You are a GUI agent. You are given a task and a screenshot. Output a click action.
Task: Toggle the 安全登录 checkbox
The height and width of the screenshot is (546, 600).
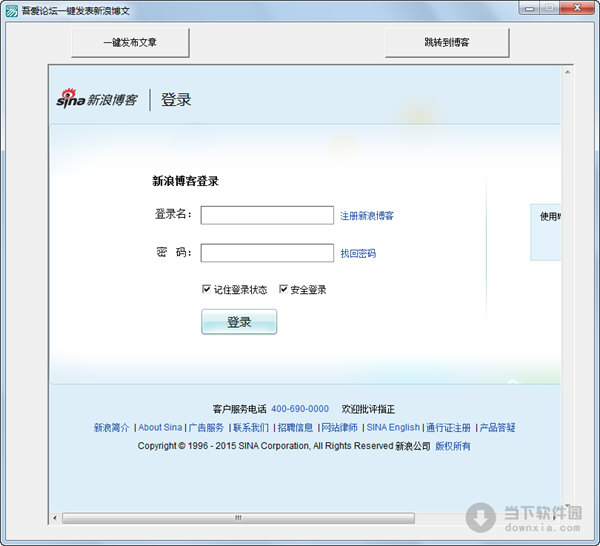[283, 289]
